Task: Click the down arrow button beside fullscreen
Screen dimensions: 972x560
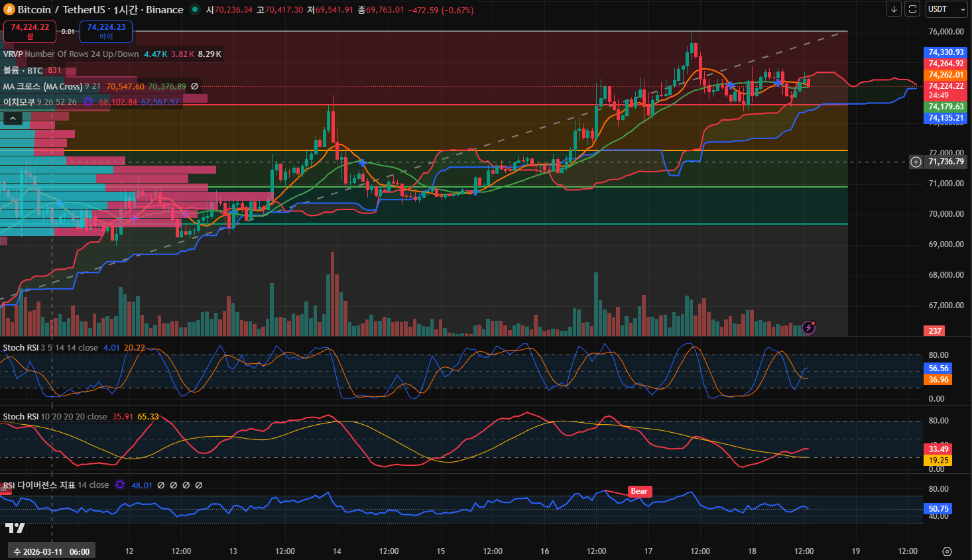Action: tap(894, 9)
